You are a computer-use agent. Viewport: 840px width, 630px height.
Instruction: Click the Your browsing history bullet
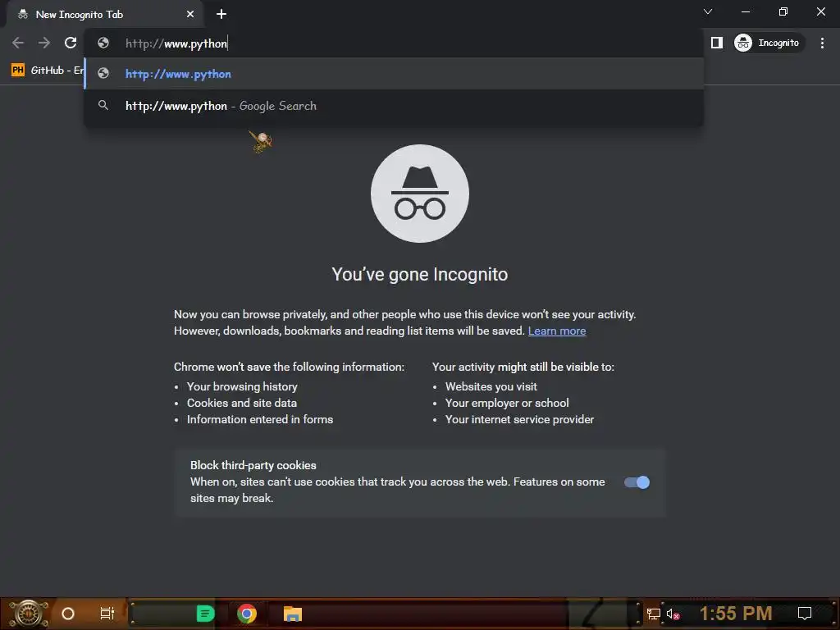(x=242, y=387)
